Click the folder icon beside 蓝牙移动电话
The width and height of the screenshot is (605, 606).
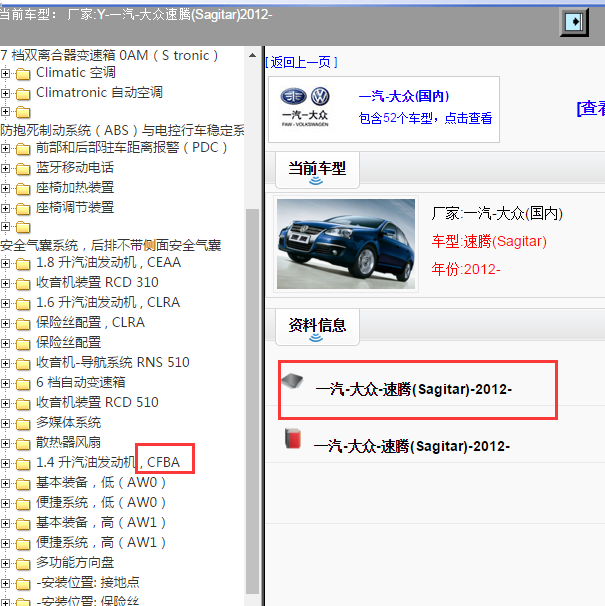pyautogui.click(x=23, y=169)
